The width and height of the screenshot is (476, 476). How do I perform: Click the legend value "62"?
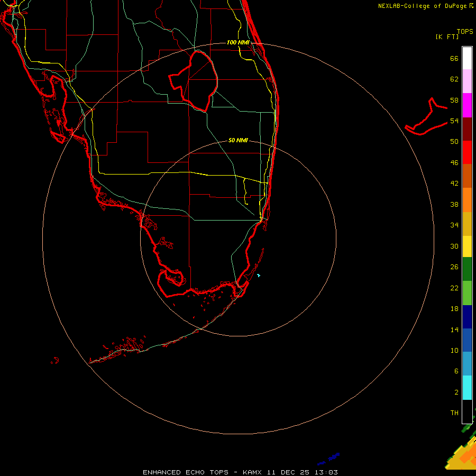coord(454,79)
